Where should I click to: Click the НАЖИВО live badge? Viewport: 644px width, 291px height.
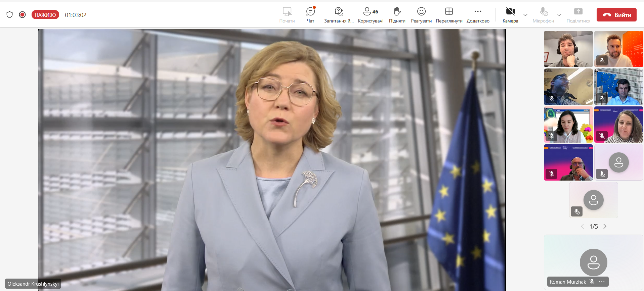pos(45,15)
